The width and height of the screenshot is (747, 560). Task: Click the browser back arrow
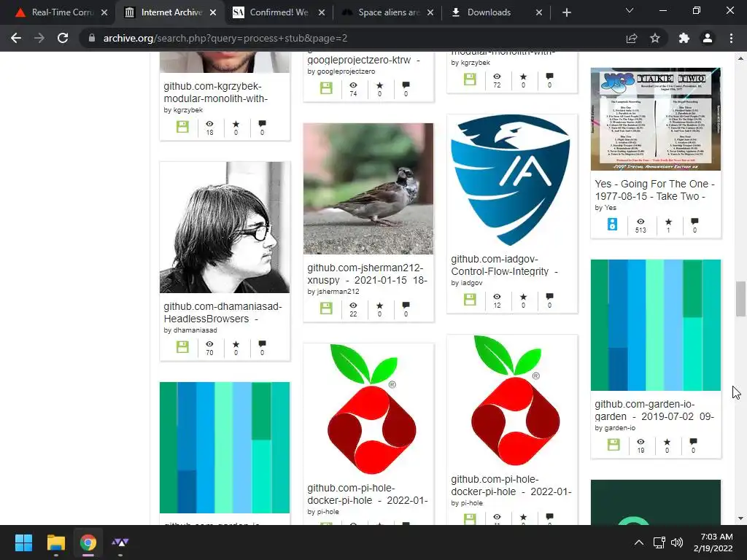point(16,38)
